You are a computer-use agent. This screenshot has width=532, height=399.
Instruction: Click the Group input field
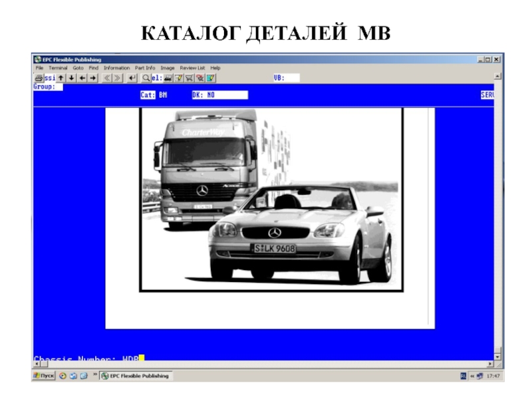tap(48, 87)
